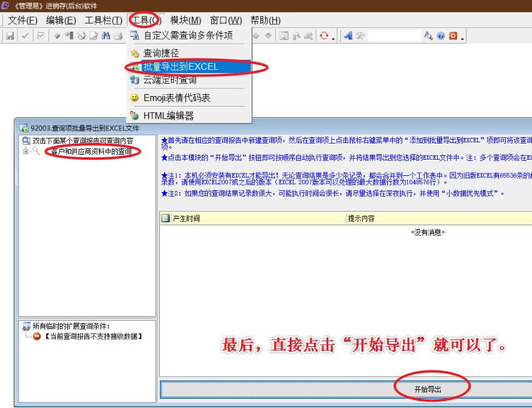Click the binoculars search icon
The image size is (532, 408).
[106, 36]
